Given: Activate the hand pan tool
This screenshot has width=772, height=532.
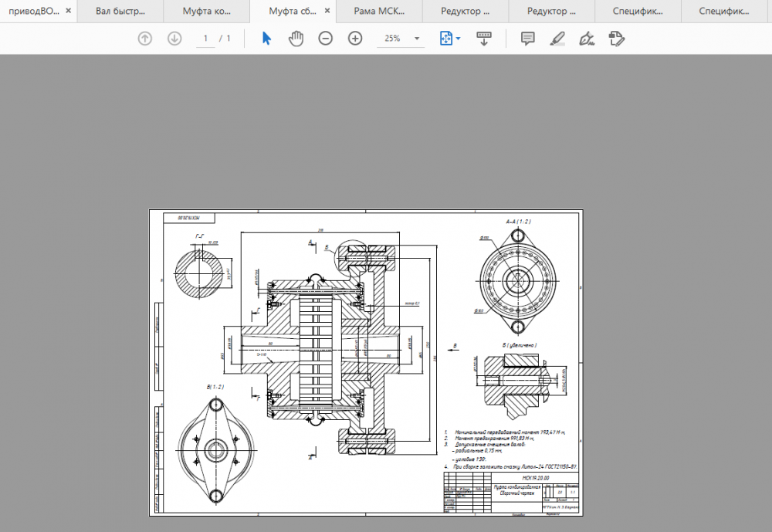Looking at the screenshot, I should pyautogui.click(x=296, y=39).
